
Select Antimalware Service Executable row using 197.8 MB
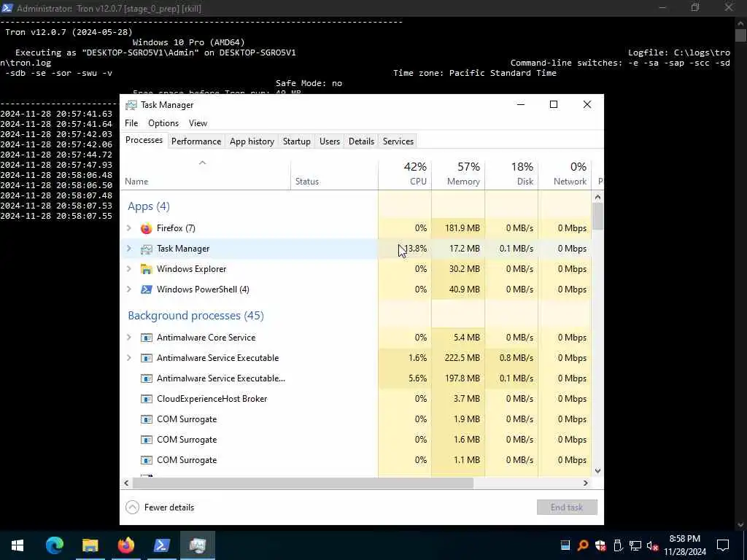356,378
